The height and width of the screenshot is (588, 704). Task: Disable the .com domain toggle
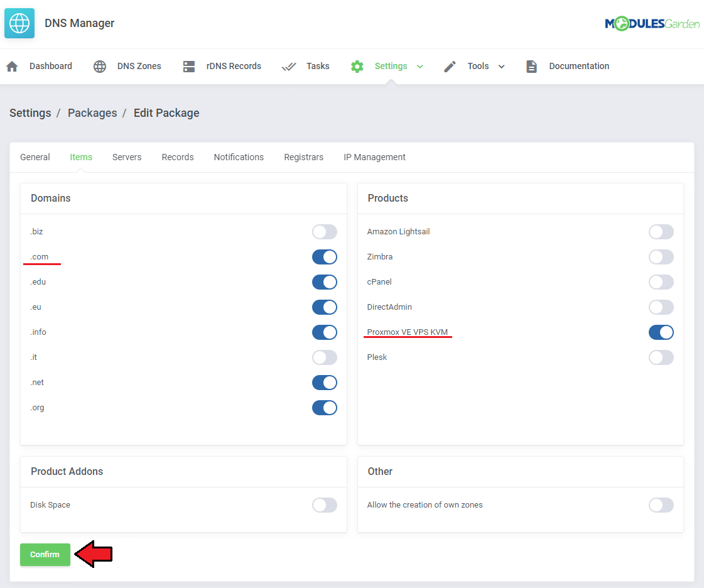click(x=325, y=257)
